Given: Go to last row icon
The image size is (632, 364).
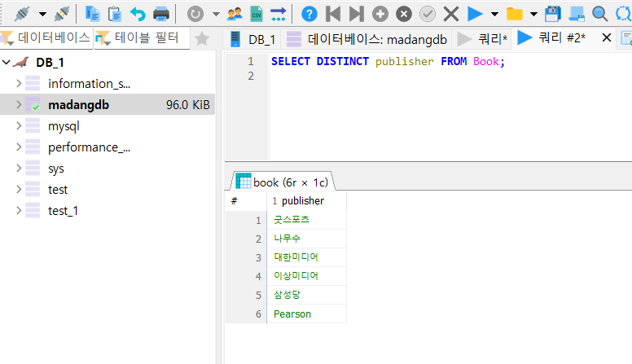Looking at the screenshot, I should [356, 14].
